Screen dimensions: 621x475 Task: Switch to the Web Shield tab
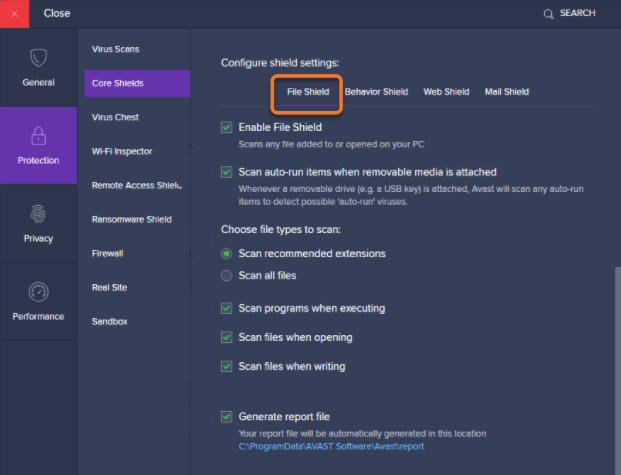[446, 92]
